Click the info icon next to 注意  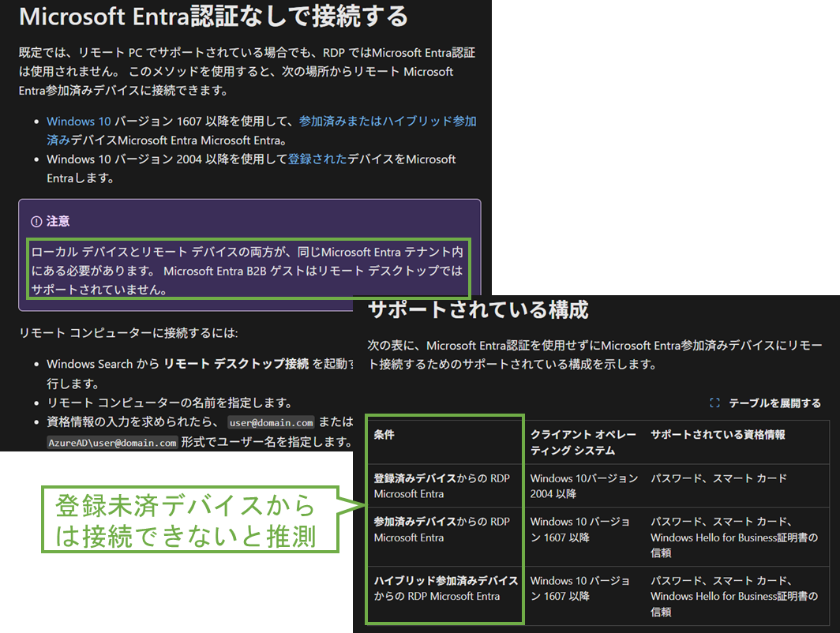36,221
